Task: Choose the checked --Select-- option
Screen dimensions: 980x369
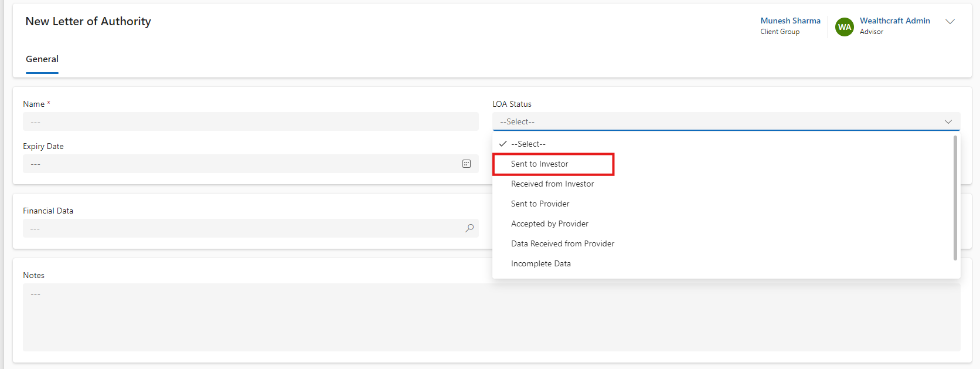Action: (528, 144)
